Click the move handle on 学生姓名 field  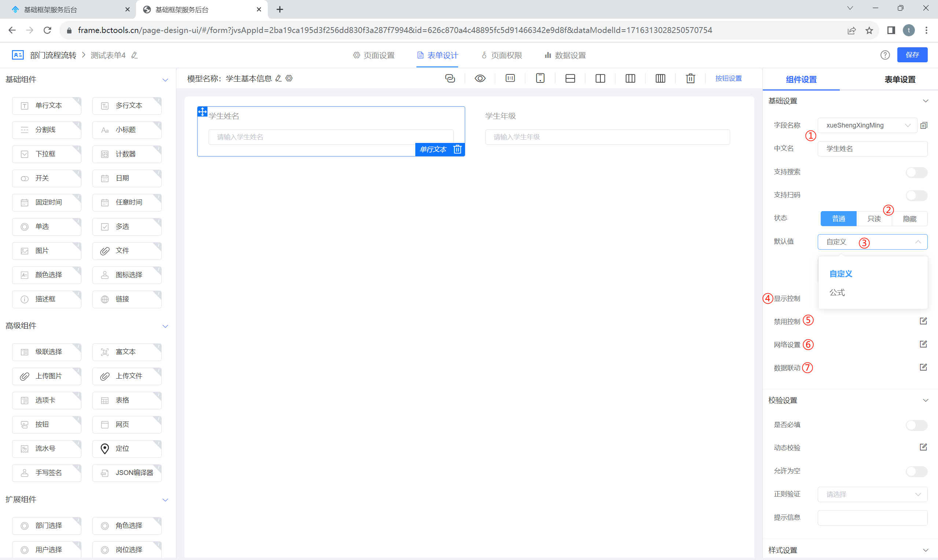pyautogui.click(x=202, y=112)
